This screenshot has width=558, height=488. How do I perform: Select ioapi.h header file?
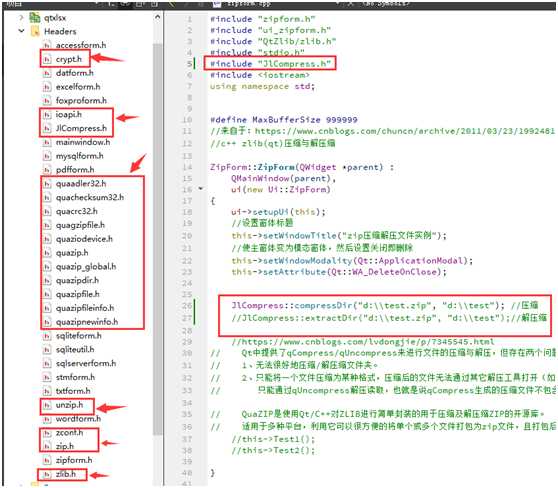pyautogui.click(x=69, y=115)
